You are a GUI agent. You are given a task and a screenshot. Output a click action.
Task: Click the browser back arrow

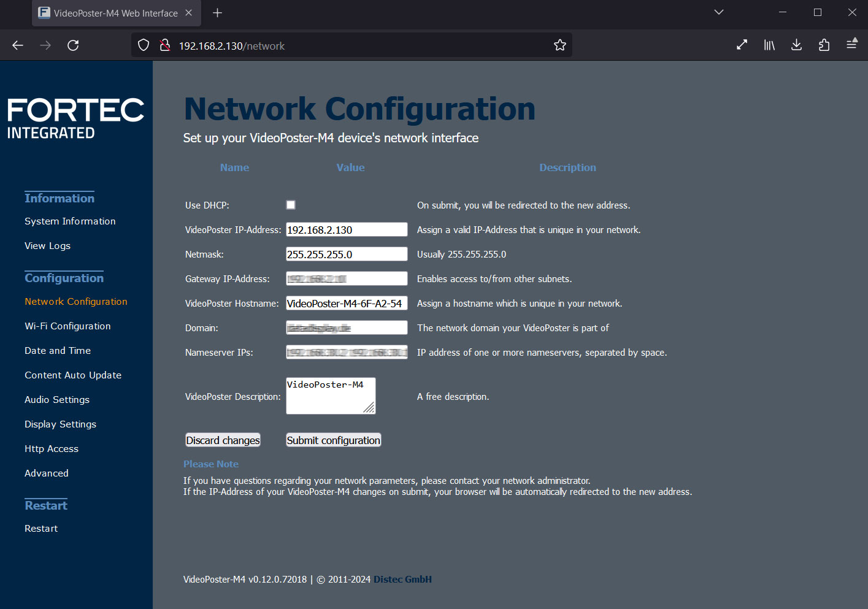tap(18, 45)
